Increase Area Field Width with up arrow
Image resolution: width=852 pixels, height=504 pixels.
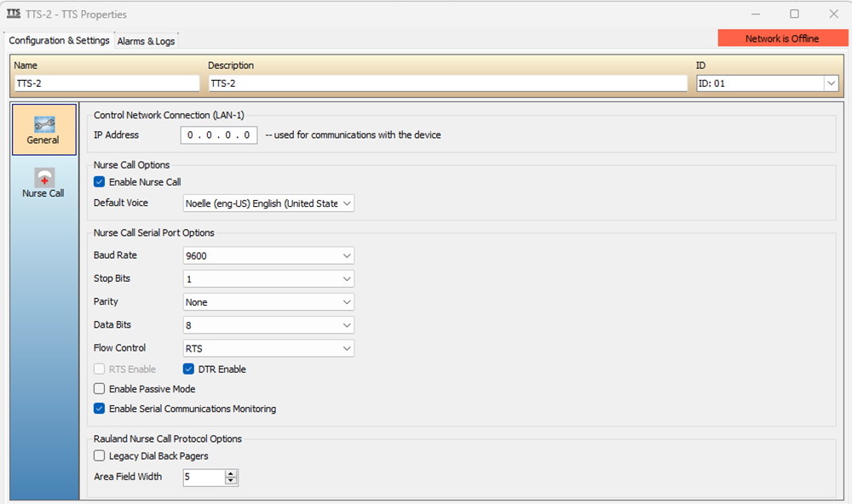click(x=231, y=473)
